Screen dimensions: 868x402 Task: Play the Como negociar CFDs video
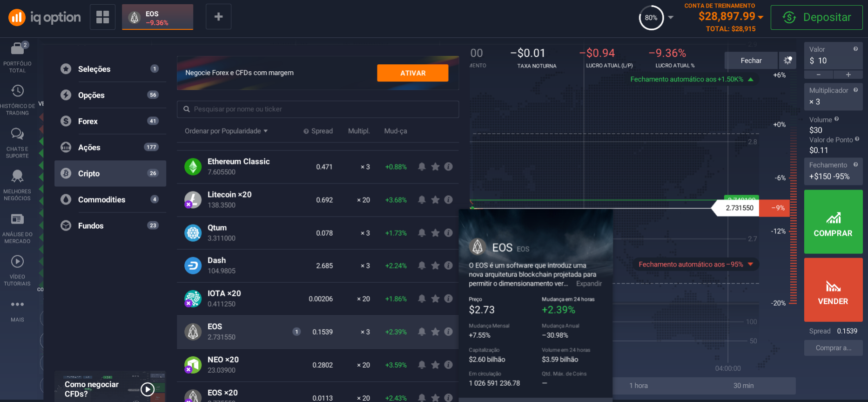[148, 389]
